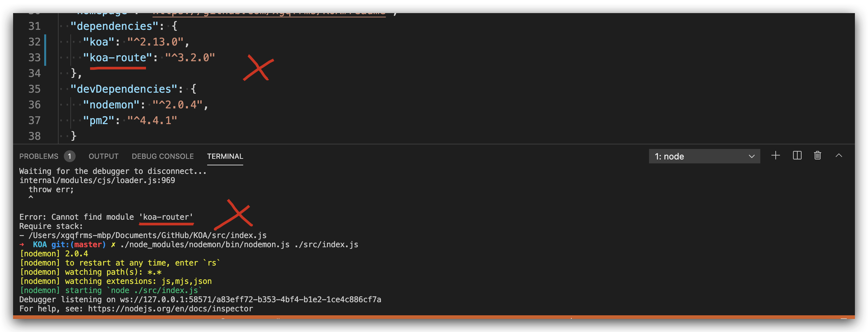The image size is (868, 332).
Task: Click the "^2.0.4" version value
Action: [178, 105]
